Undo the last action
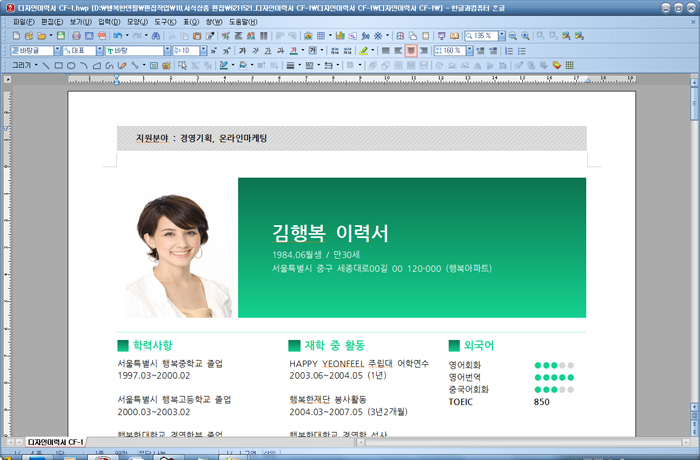Viewport: 700px width, 460px height. (117, 36)
